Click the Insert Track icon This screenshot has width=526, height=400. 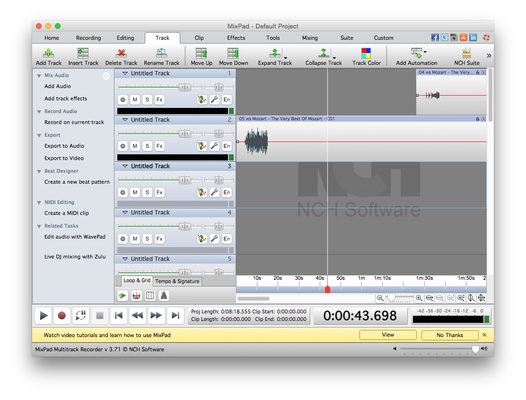pyautogui.click(x=83, y=56)
